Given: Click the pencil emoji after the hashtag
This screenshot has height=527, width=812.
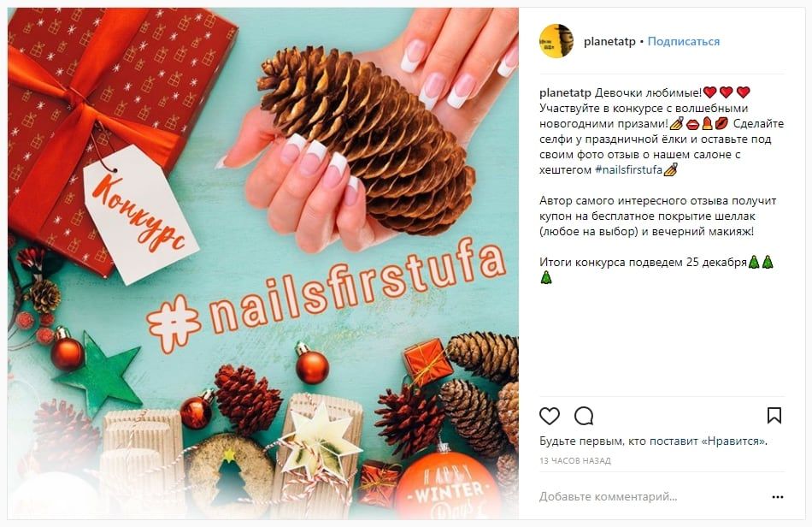Looking at the screenshot, I should click(670, 169).
